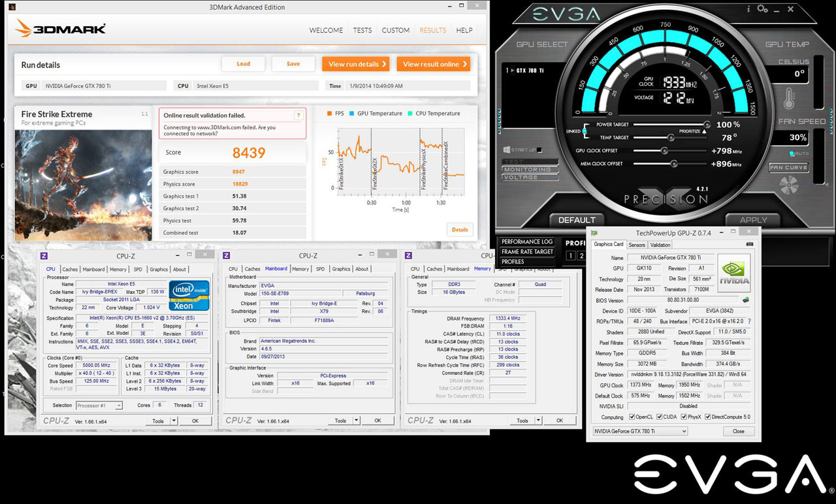
Task: Open Precision X settings gear icon
Action: pyautogui.click(x=760, y=8)
